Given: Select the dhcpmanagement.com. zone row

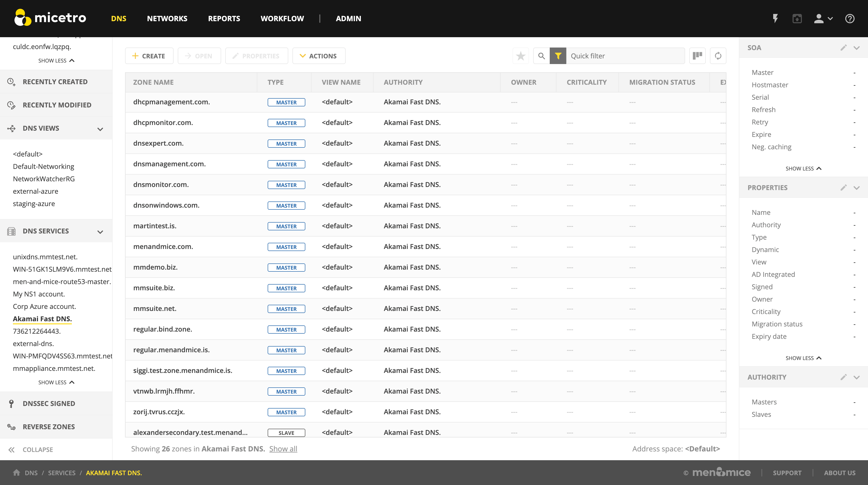Looking at the screenshot, I should point(425,102).
